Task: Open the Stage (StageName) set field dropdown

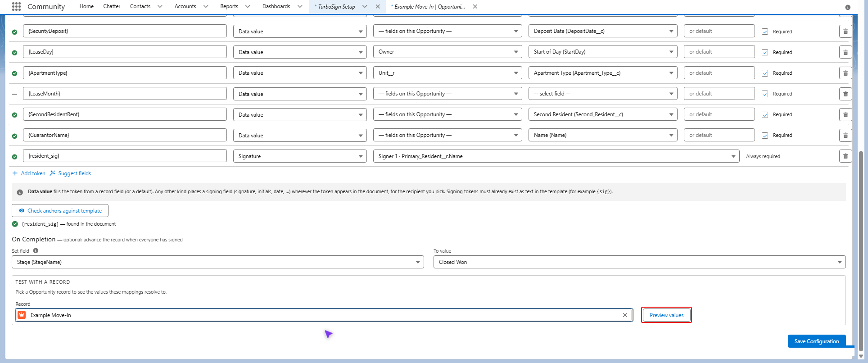Action: (218, 262)
